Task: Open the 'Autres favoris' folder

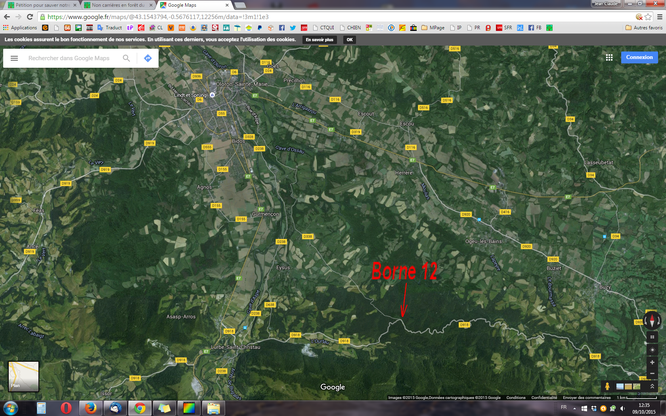Action: (x=644, y=28)
